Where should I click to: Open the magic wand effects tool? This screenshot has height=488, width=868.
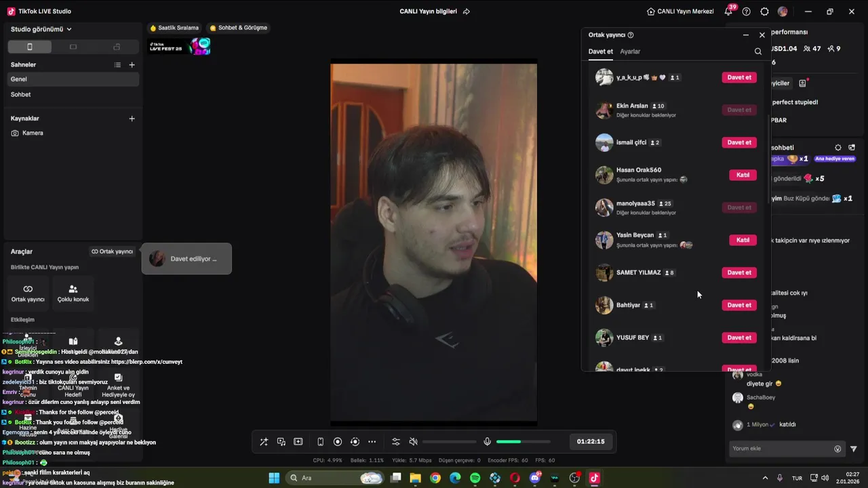(264, 442)
